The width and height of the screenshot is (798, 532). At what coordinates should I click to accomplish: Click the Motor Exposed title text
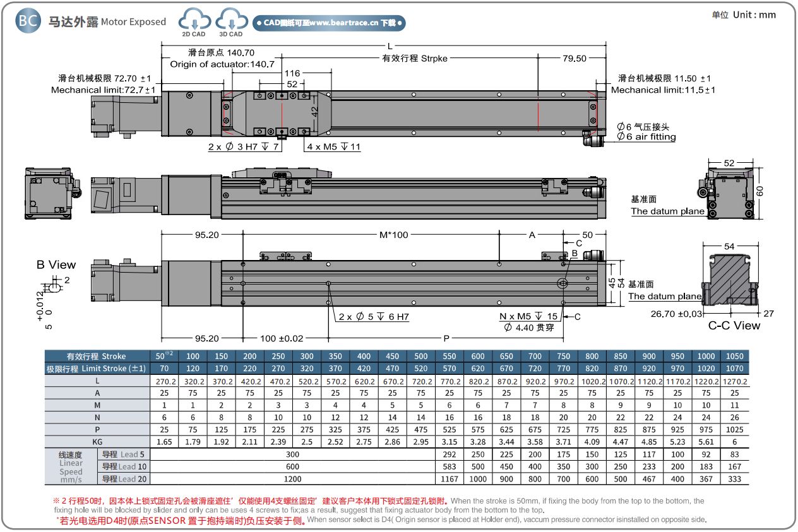[x=133, y=22]
